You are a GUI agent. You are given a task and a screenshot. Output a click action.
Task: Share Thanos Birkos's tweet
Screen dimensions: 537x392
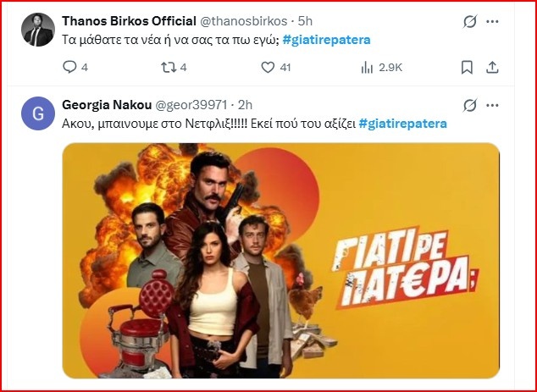click(493, 67)
